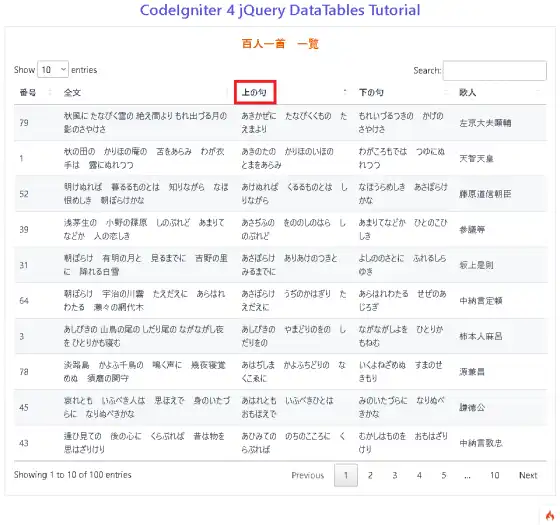Click lower-verse cell starting いくよねざめぬ

click(400, 372)
